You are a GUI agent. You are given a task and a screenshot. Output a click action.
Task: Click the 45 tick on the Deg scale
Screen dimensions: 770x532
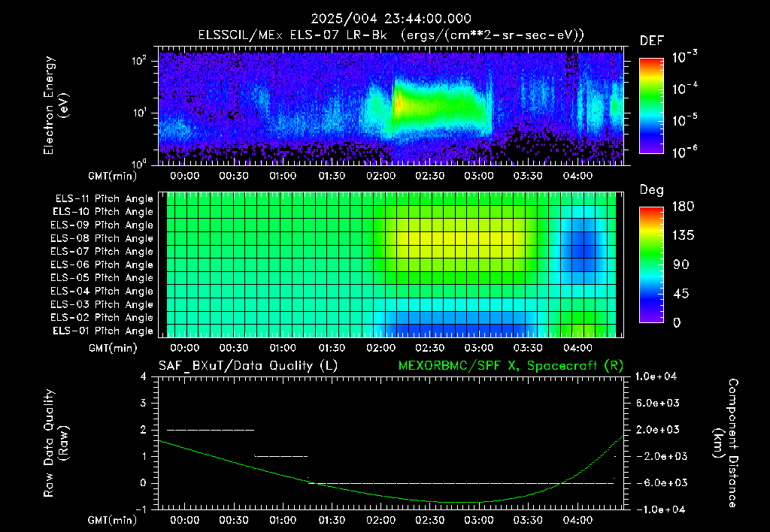click(x=683, y=294)
